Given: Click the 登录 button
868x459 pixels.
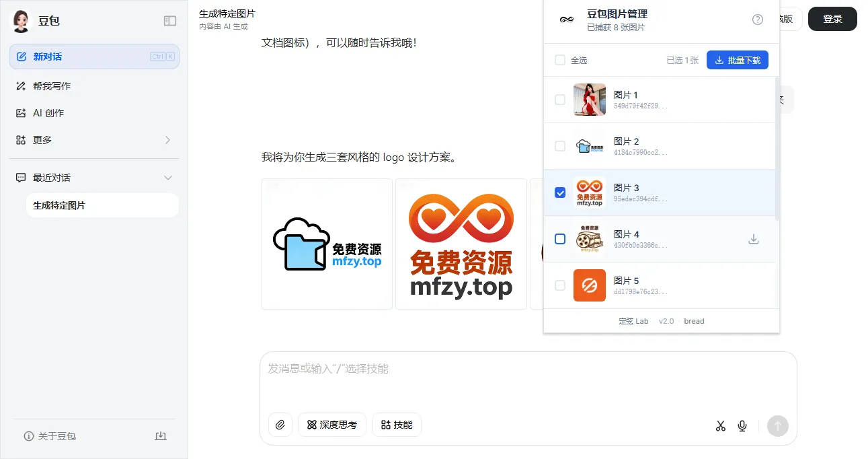Looking at the screenshot, I should tap(832, 19).
